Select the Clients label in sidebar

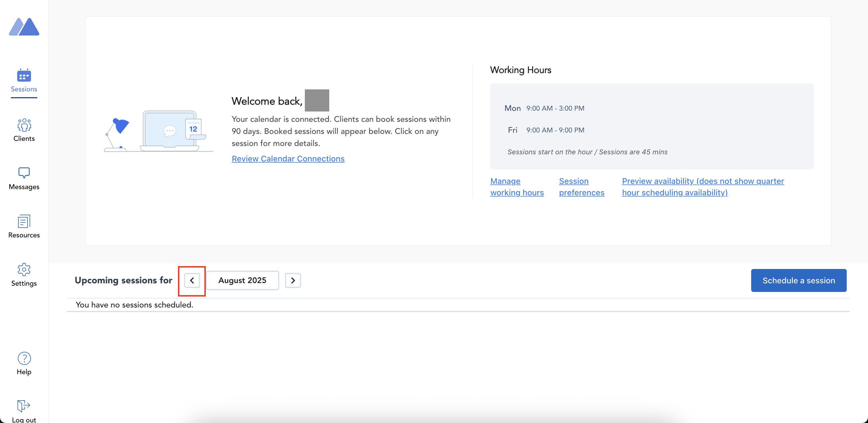[24, 139]
